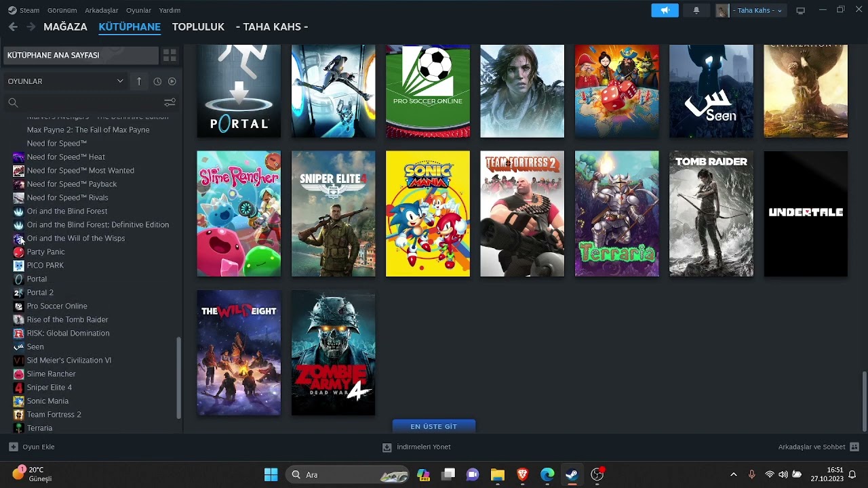The height and width of the screenshot is (488, 868).
Task: Go to MAĞAZA tab
Action: point(65,26)
